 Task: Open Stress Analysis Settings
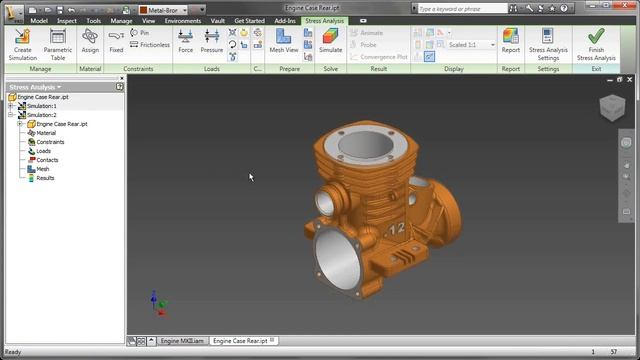tap(548, 44)
